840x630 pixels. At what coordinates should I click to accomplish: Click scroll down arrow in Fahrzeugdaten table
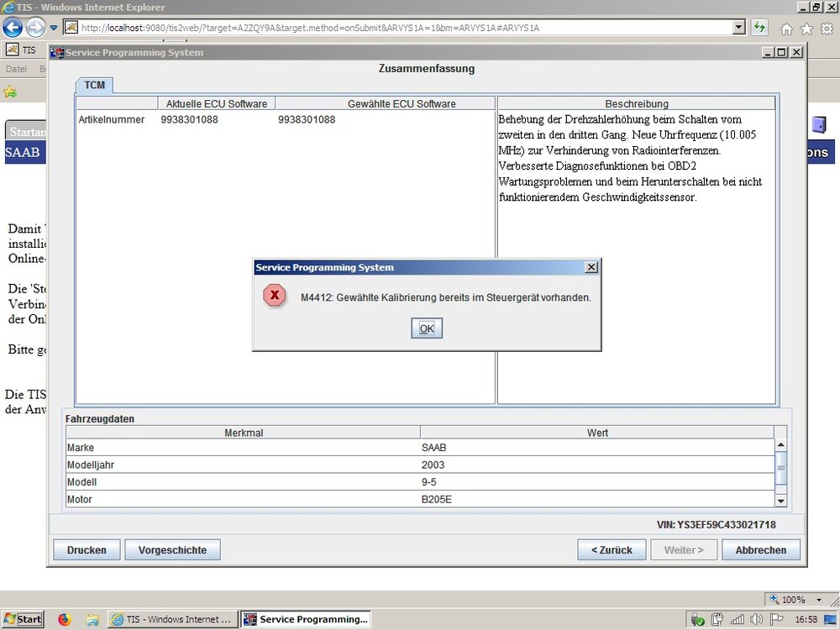[x=780, y=501]
